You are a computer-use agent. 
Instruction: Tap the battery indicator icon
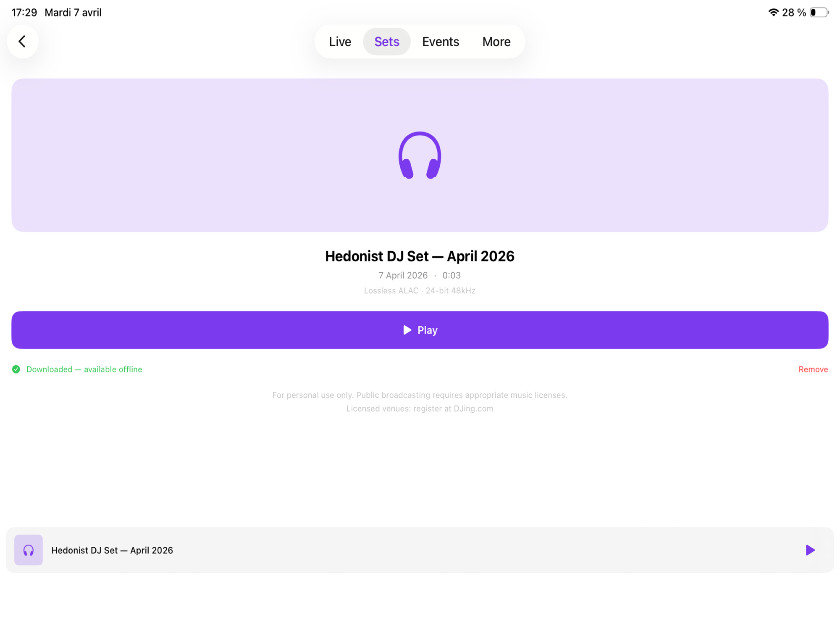coord(819,13)
